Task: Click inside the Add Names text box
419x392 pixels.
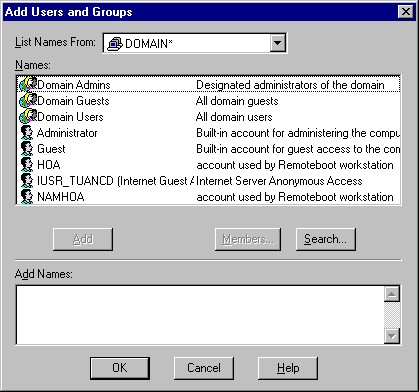Action: 200,315
